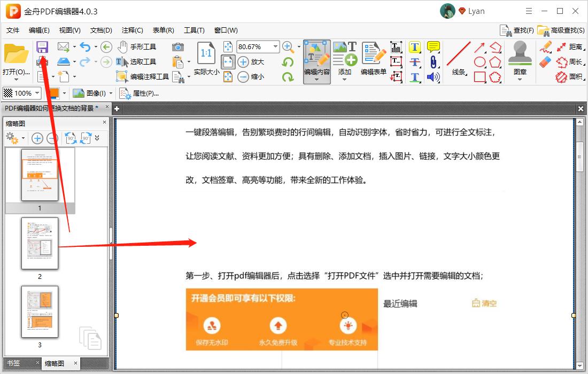Toggle the fit-width page display mode

228,62
